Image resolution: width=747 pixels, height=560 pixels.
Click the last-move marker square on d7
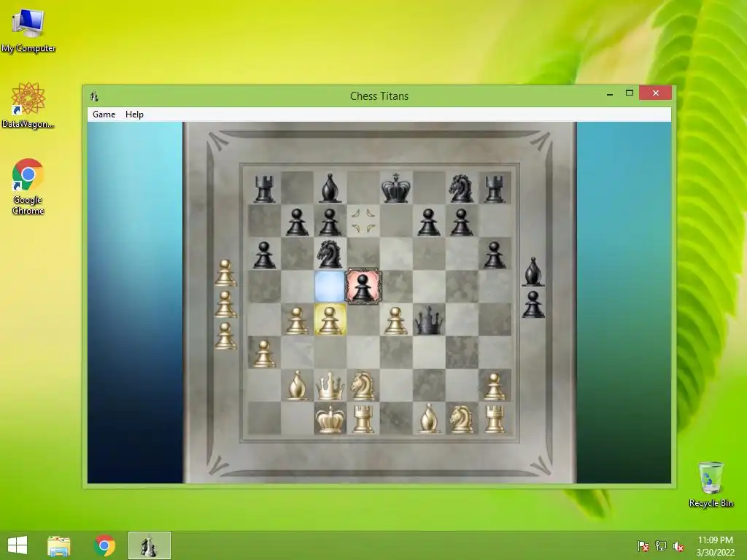coord(363,221)
